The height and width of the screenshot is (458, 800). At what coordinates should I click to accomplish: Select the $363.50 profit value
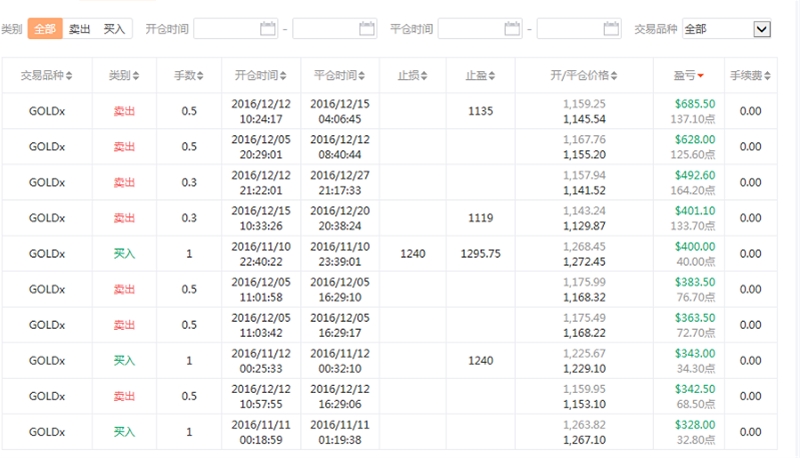point(695,318)
